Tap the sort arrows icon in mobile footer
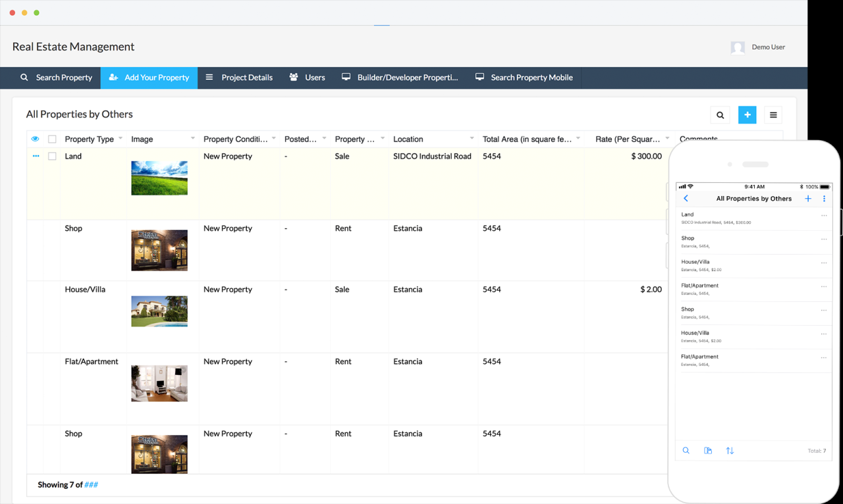 [730, 451]
